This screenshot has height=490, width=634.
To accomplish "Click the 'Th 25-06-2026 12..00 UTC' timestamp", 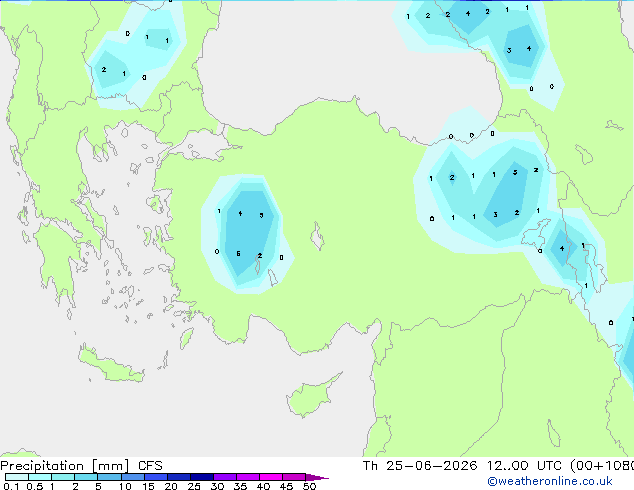I will [462, 466].
